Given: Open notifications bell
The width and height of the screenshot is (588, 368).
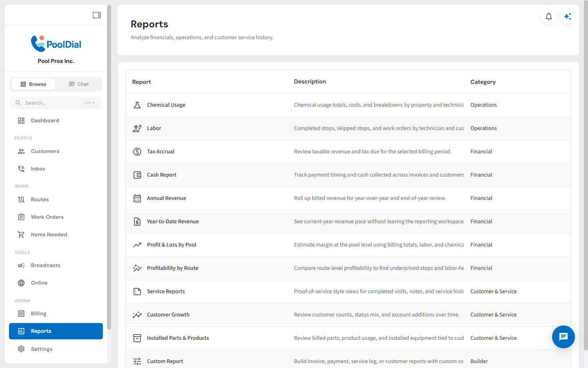Looking at the screenshot, I should [x=549, y=16].
